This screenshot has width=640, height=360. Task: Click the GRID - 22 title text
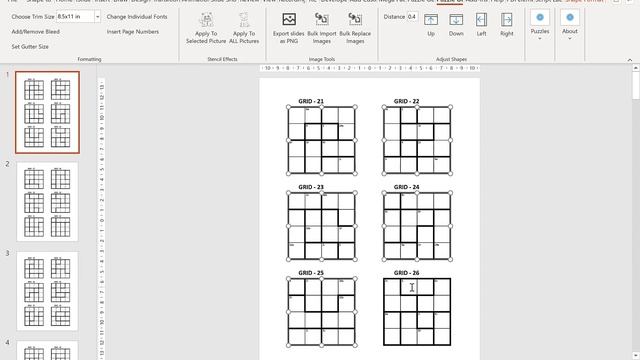[x=407, y=101]
